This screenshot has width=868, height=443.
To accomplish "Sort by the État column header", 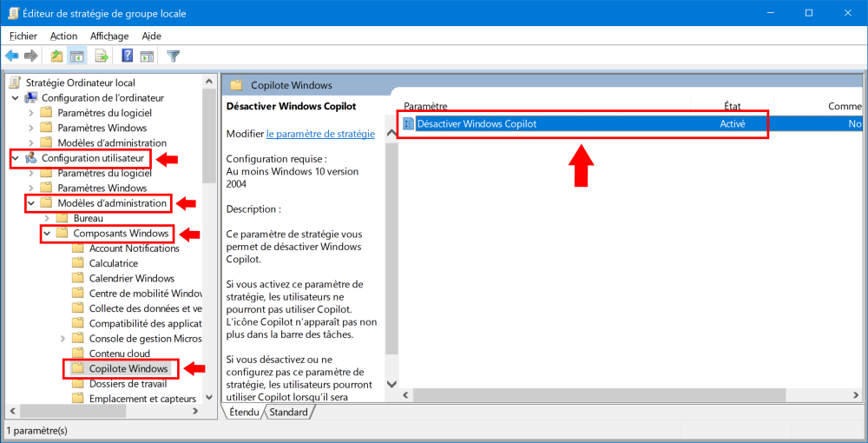I will coord(732,105).
